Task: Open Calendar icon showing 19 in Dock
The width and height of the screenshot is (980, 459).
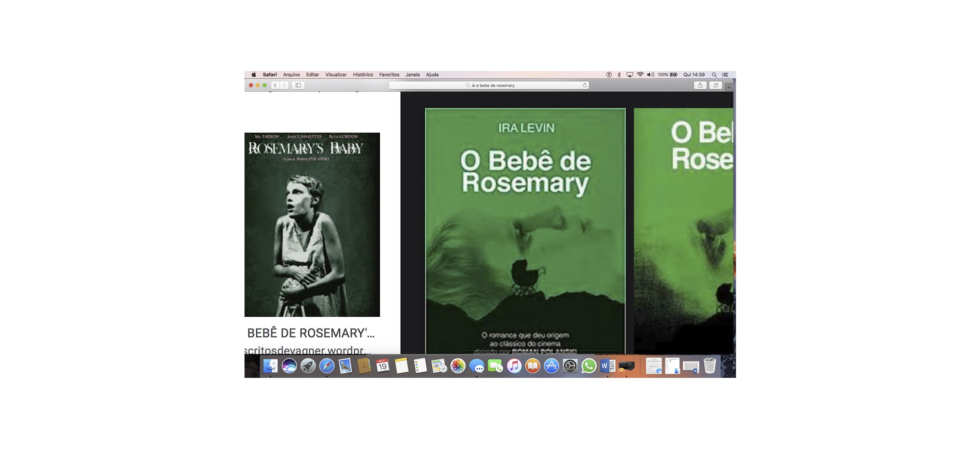Action: [x=382, y=366]
